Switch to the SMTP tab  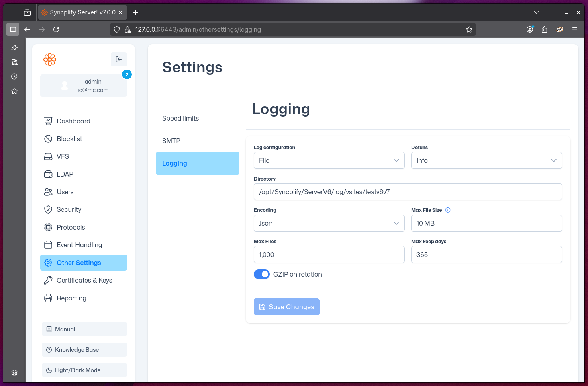coord(171,140)
